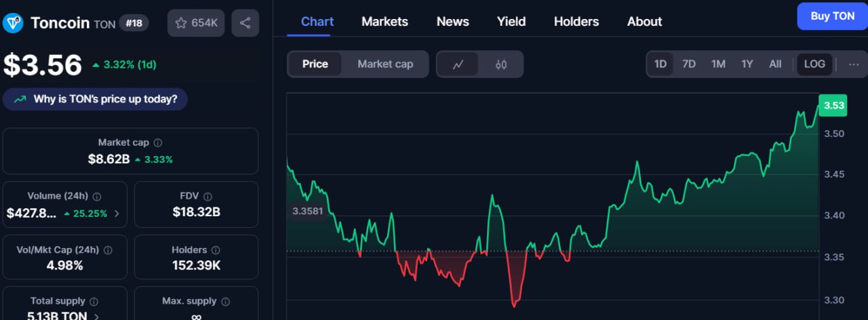The width and height of the screenshot is (868, 320).
Task: Click the $8.62B market cap value
Action: 108,159
